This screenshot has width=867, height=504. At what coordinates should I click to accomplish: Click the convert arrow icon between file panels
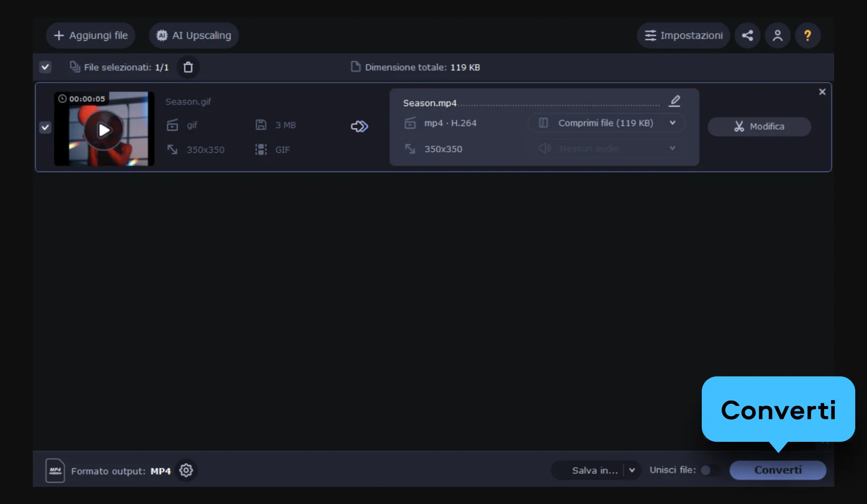359,127
